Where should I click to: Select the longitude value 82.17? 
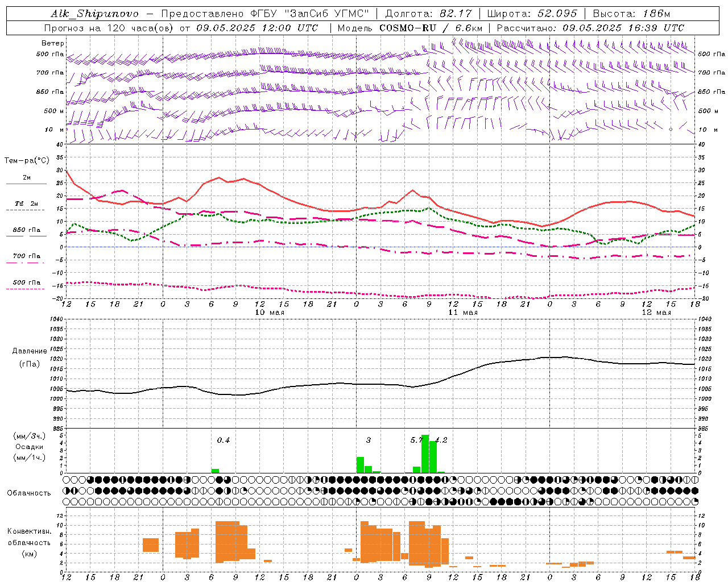456,14
